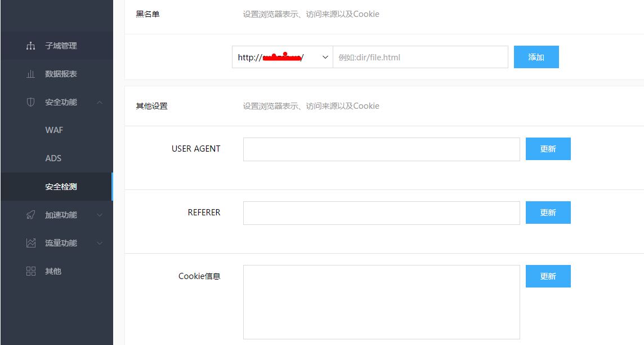Click inside the USER AGENT text field

tap(381, 148)
